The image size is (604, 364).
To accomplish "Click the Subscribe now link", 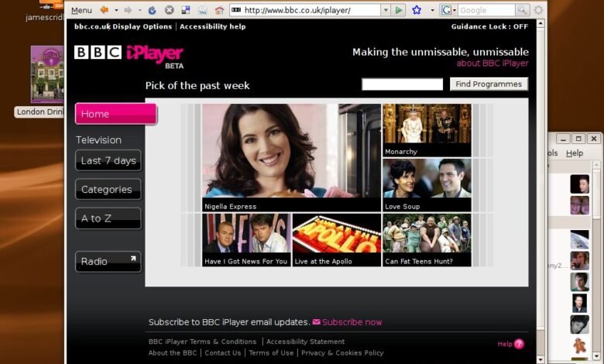I will click(352, 322).
